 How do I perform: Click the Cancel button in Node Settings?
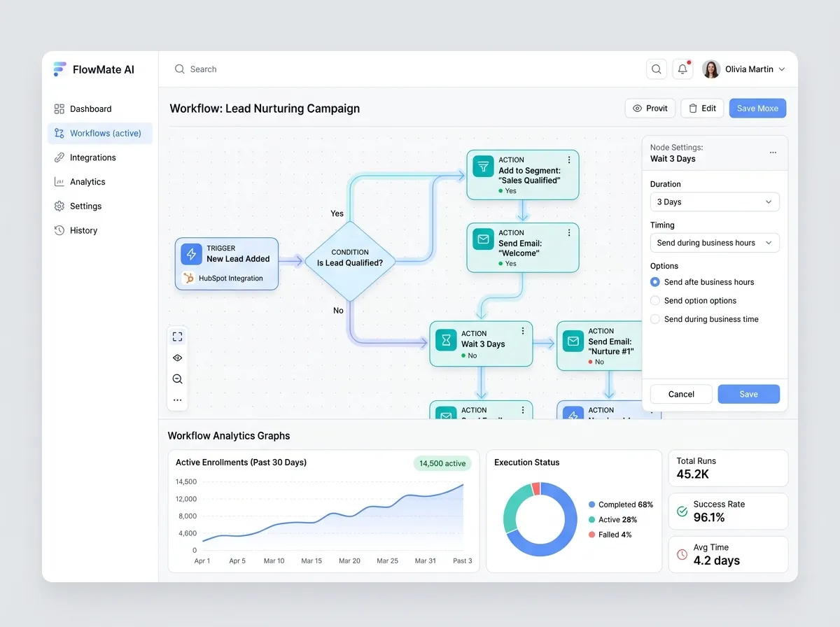pyautogui.click(x=681, y=394)
